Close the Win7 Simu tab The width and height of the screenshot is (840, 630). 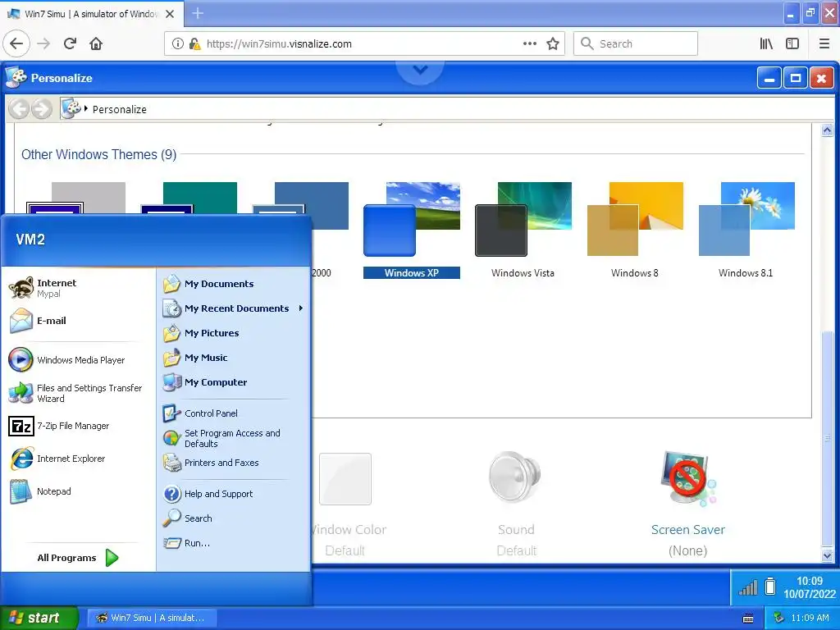170,14
